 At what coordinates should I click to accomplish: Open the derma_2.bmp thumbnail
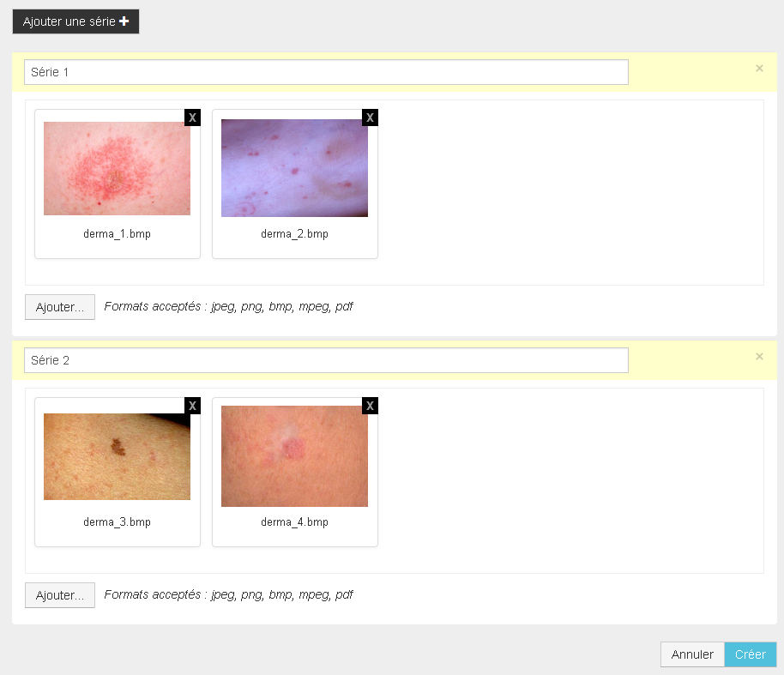coord(294,168)
